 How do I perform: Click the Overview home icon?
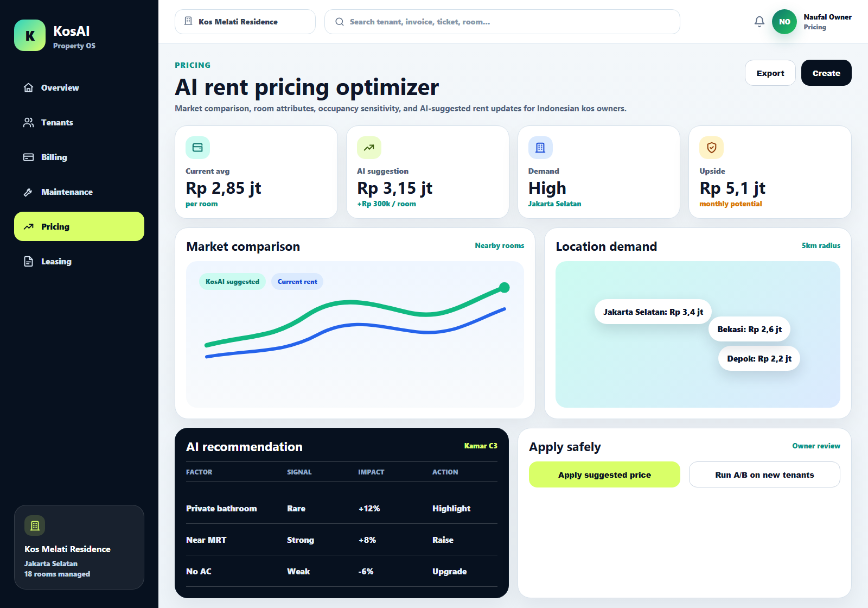click(29, 88)
